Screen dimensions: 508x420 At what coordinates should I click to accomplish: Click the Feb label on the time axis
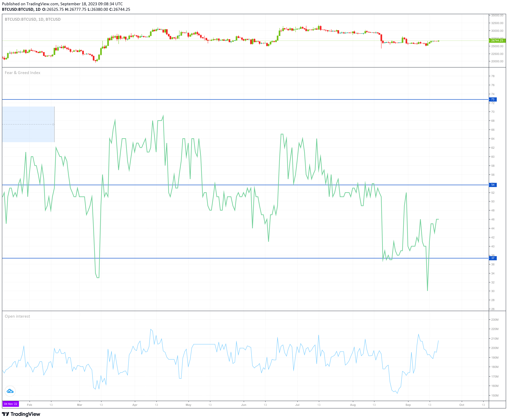(30, 405)
